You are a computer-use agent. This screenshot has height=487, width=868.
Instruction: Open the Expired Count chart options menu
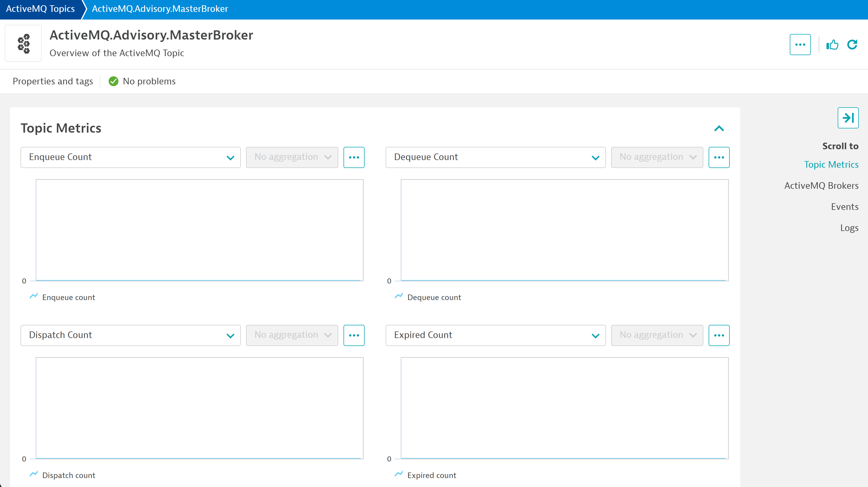click(x=719, y=335)
